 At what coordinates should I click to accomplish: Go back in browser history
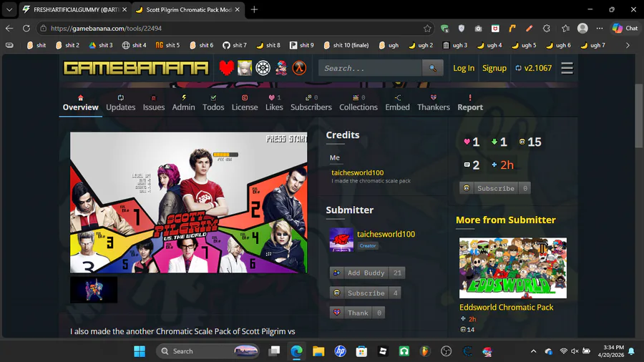coord(9,29)
